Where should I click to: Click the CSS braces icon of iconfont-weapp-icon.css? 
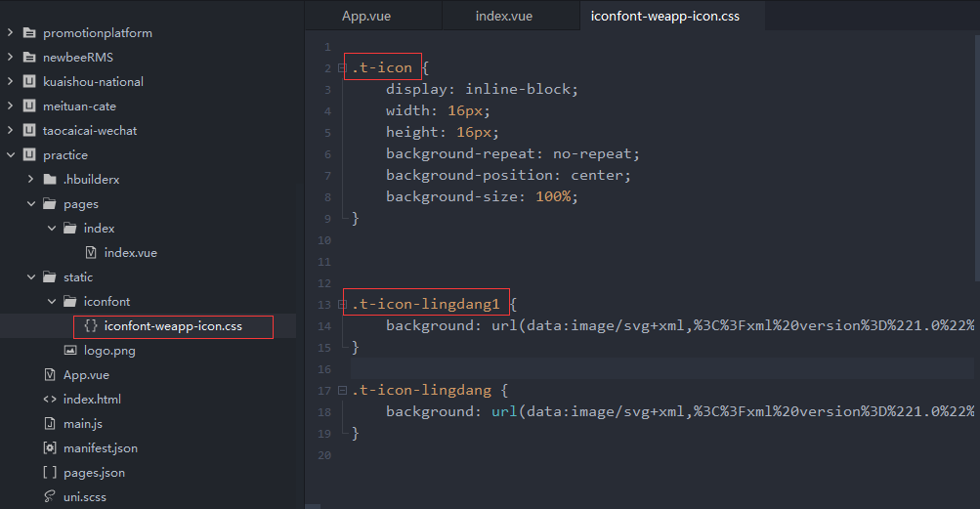pos(91,325)
